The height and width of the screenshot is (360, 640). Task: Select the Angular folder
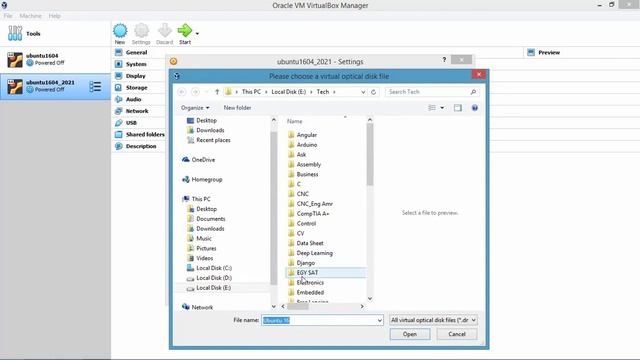(x=307, y=135)
